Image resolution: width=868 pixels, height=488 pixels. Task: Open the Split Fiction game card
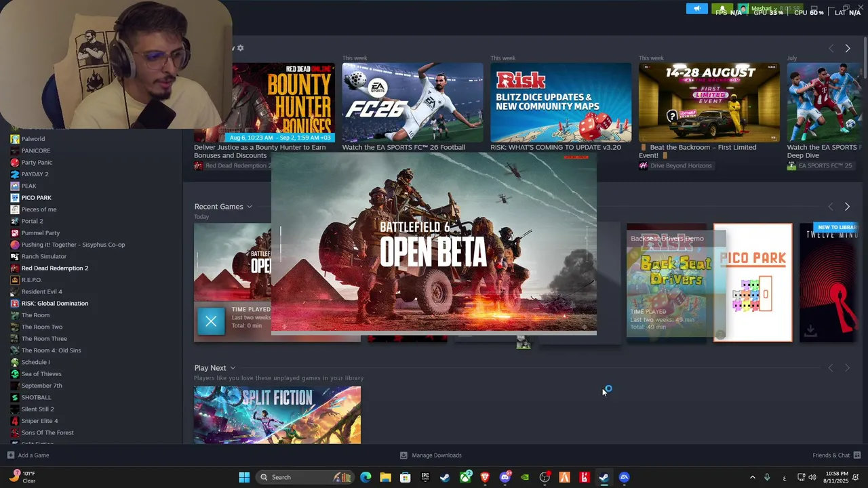pyautogui.click(x=277, y=415)
